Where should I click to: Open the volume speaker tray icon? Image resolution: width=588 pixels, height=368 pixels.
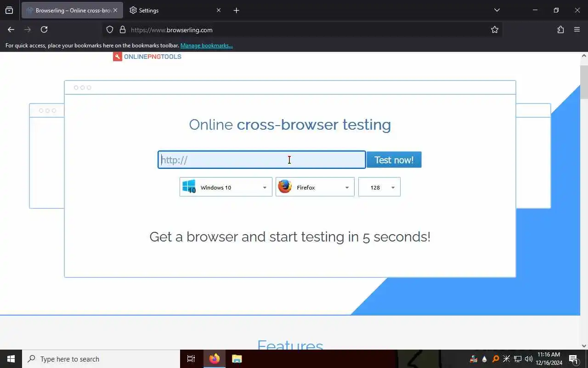528,359
